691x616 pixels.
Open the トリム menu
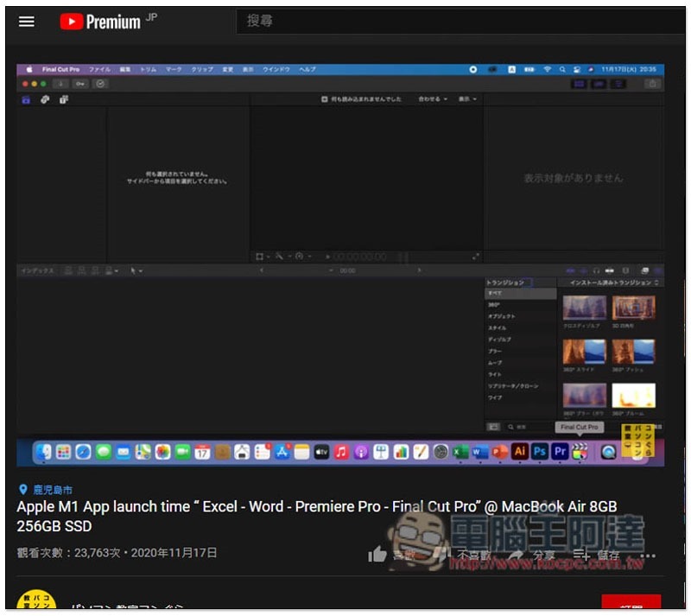click(148, 69)
